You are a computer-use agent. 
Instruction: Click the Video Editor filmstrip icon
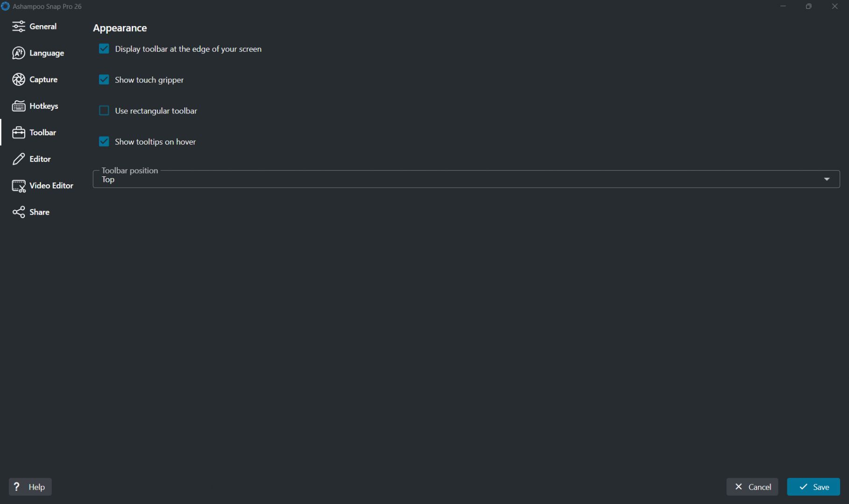point(19,186)
